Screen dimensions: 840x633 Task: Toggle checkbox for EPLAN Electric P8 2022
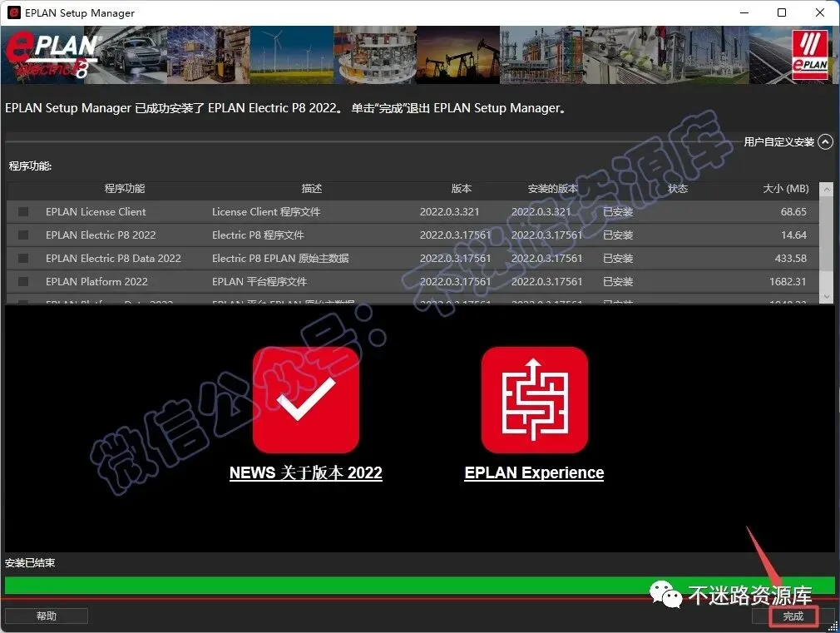(x=23, y=235)
